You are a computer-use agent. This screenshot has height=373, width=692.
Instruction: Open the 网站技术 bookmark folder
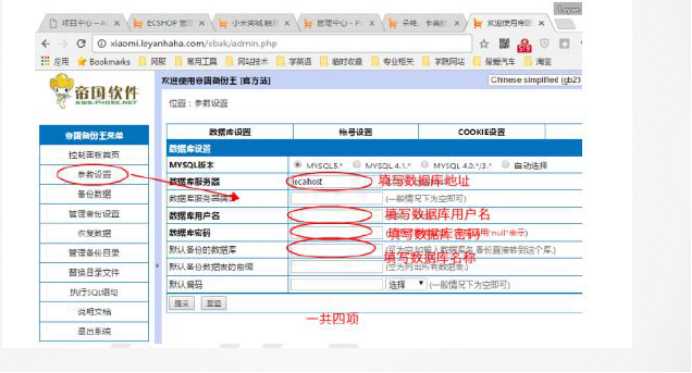pyautogui.click(x=247, y=61)
